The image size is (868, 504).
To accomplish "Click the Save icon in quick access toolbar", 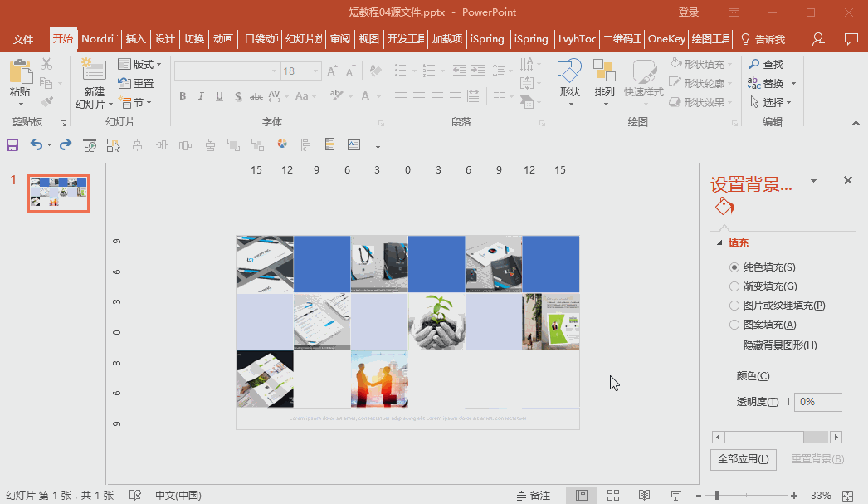I will click(x=12, y=145).
